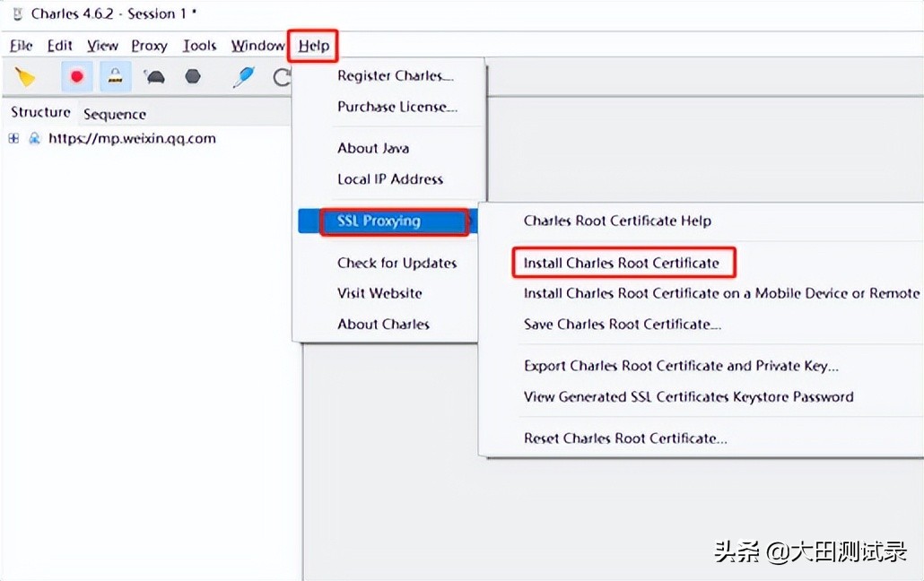
Task: Choose Visit Website menu item
Action: pos(379,293)
